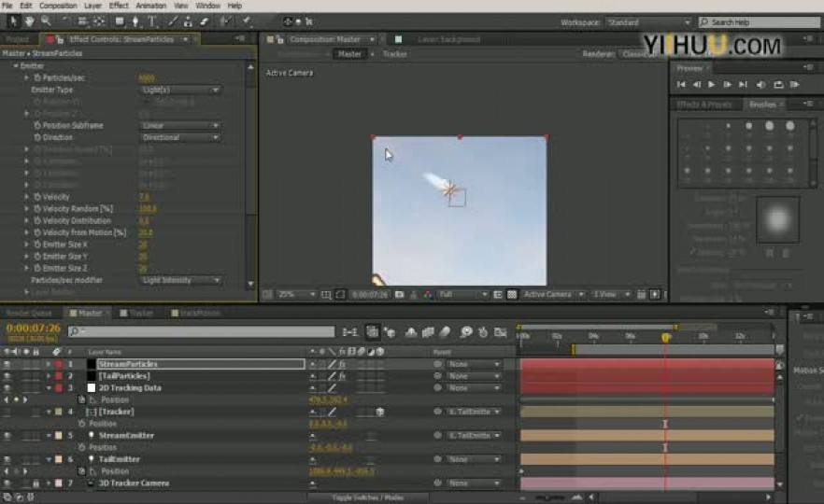Open the Animation menu
The image size is (824, 504).
[x=150, y=6]
